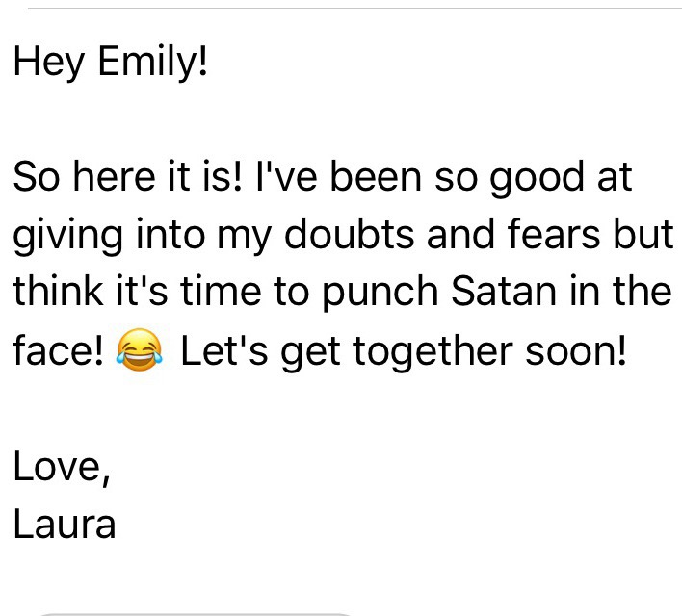Click the word 'face!' before the emoji

[x=59, y=349]
